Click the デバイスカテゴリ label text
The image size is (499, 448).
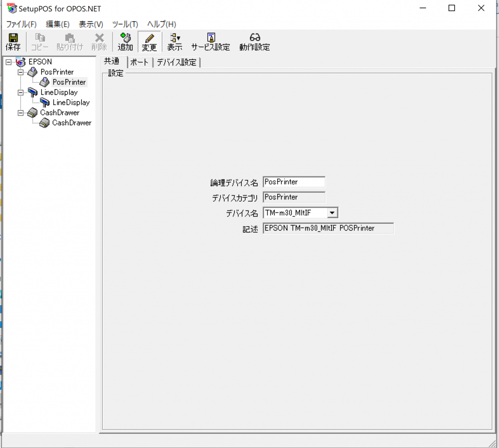(235, 198)
